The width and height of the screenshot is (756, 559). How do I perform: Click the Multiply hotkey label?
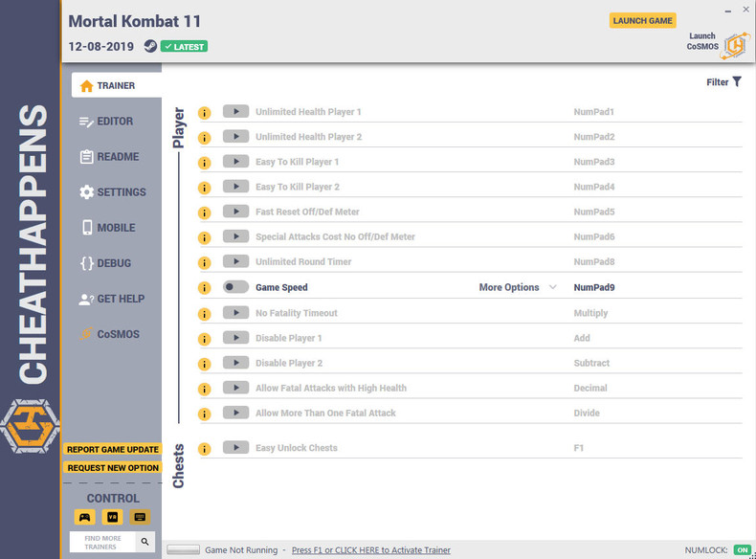pos(590,313)
